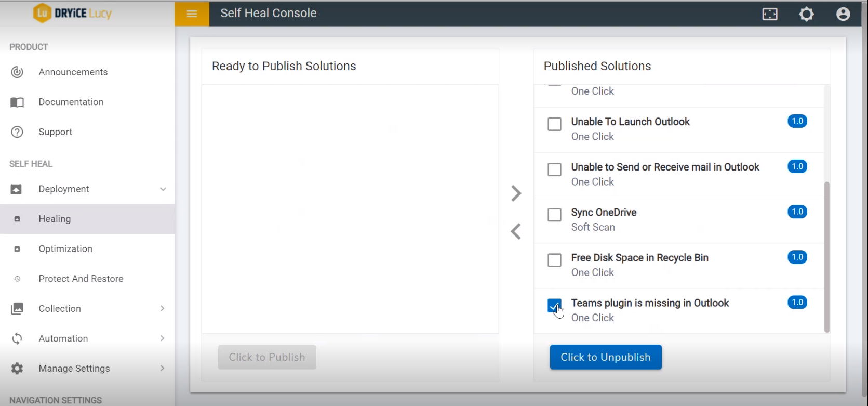The image size is (868, 406).
Task: Click the Published Solutions list scrollbar
Action: coord(826,257)
